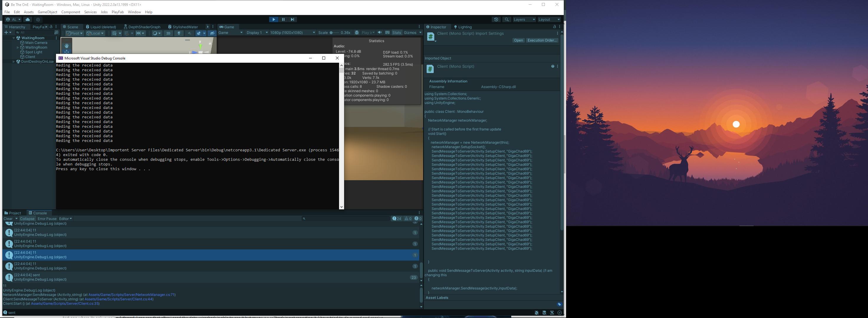Open the Hierarchy panel three-dot menu
This screenshot has height=318, width=868.
tap(56, 26)
